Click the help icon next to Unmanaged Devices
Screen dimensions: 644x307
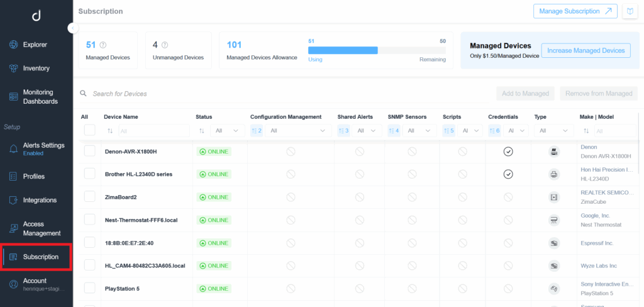165,45
